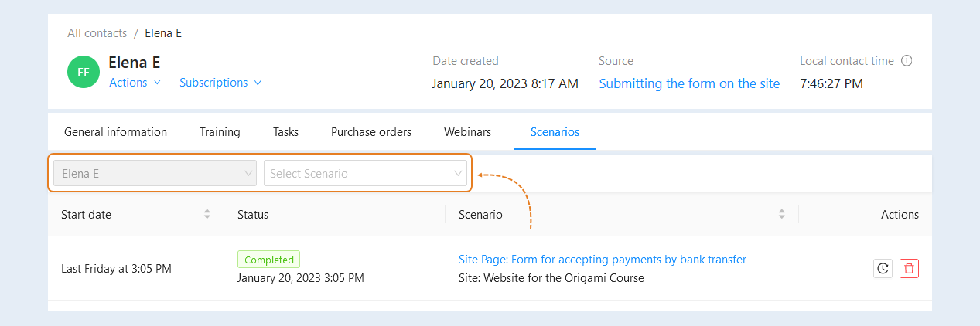
Task: Go back to All contacts breadcrumb
Action: tap(97, 33)
